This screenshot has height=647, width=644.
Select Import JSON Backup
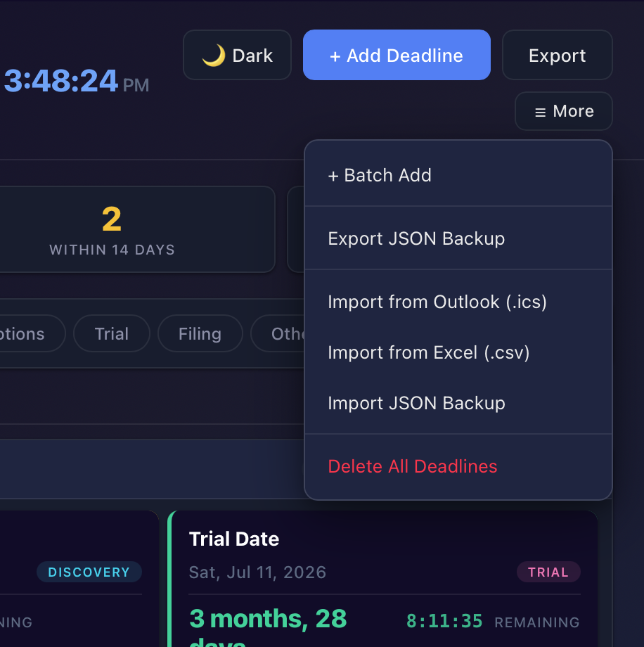[416, 403]
